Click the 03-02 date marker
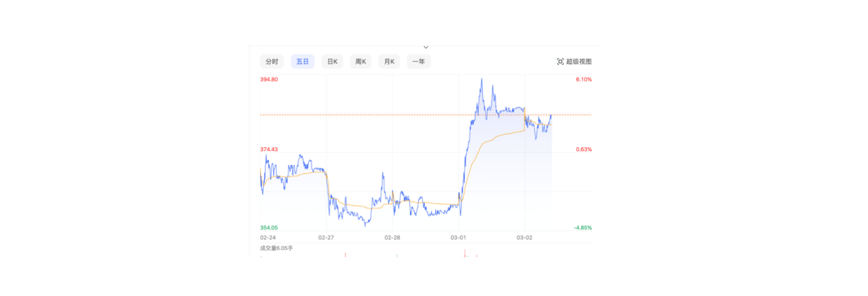This screenshot has height=296, width=868. (524, 238)
